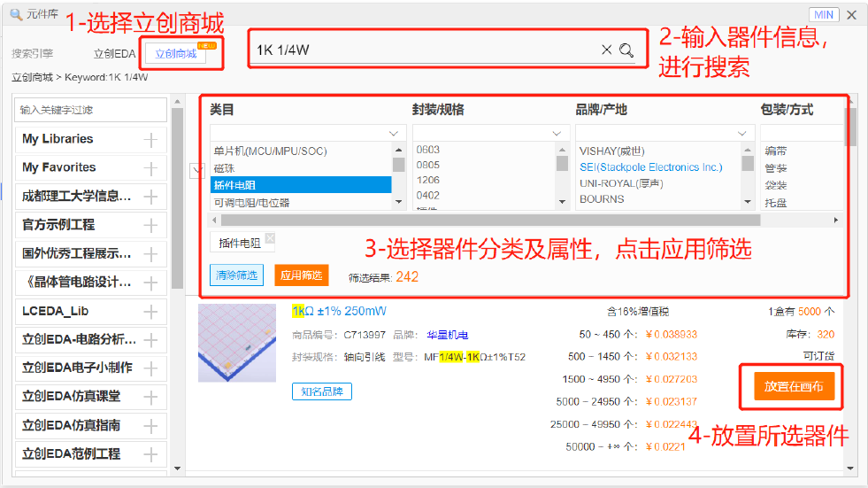
Task: Select 袋装 packaging option
Action: tap(776, 186)
